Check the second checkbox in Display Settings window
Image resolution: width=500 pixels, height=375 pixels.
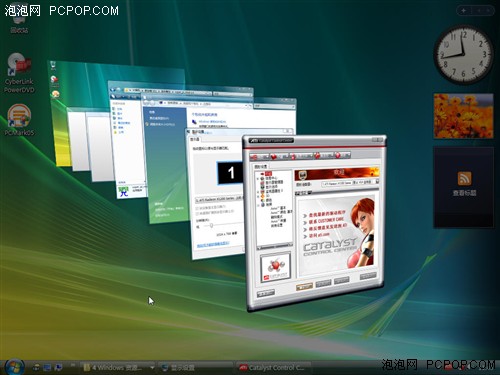click(x=197, y=213)
